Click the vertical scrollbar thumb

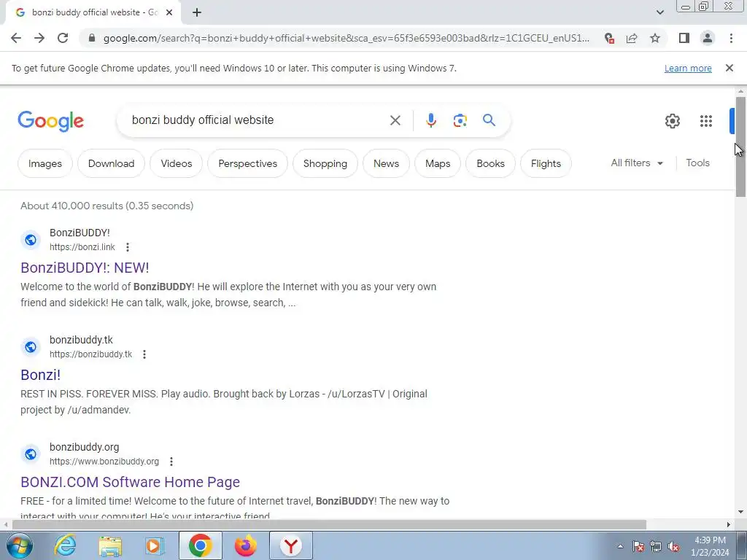point(740,147)
